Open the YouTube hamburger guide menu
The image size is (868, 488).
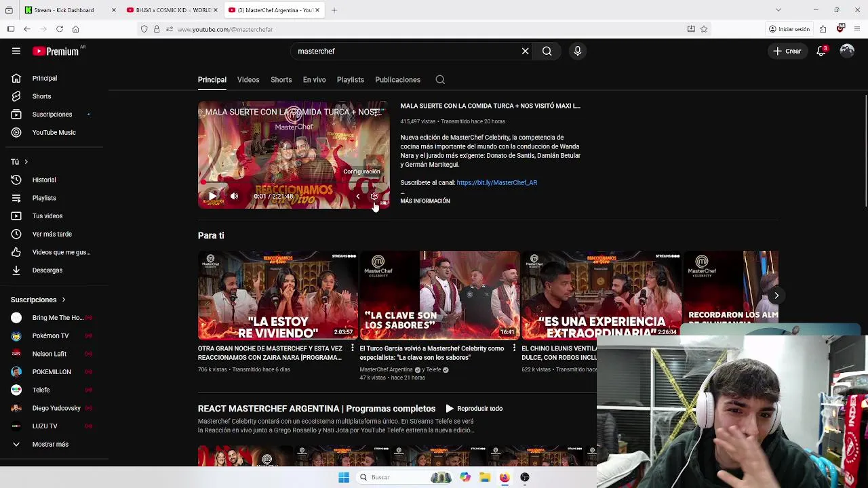coord(16,51)
